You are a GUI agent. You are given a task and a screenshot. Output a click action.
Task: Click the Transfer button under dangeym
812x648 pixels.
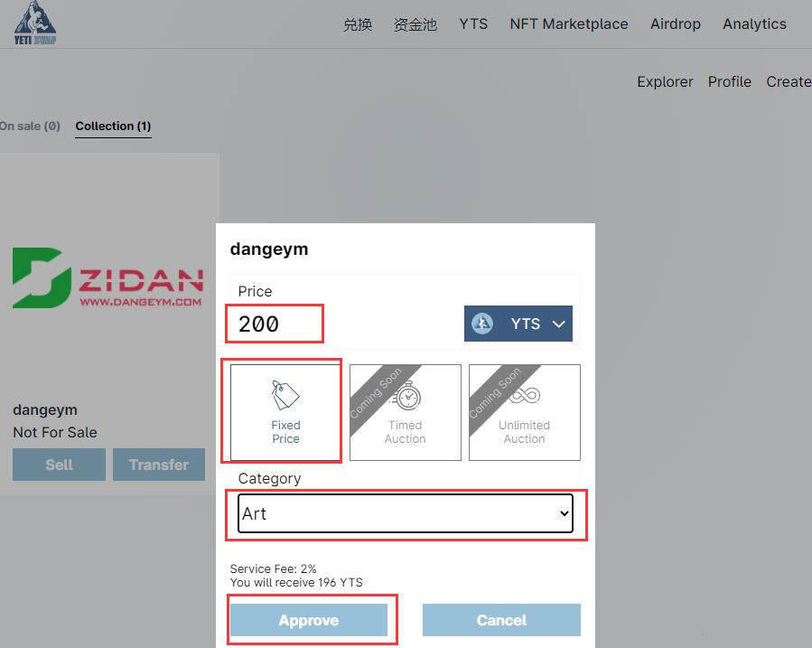click(x=159, y=465)
